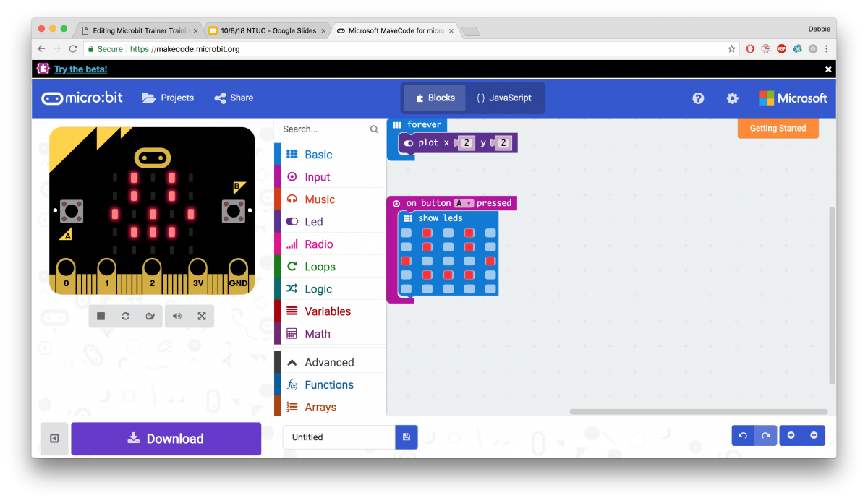Screen dimensions: 868x503
Task: Switch to JavaScript editor view
Action: 503,98
